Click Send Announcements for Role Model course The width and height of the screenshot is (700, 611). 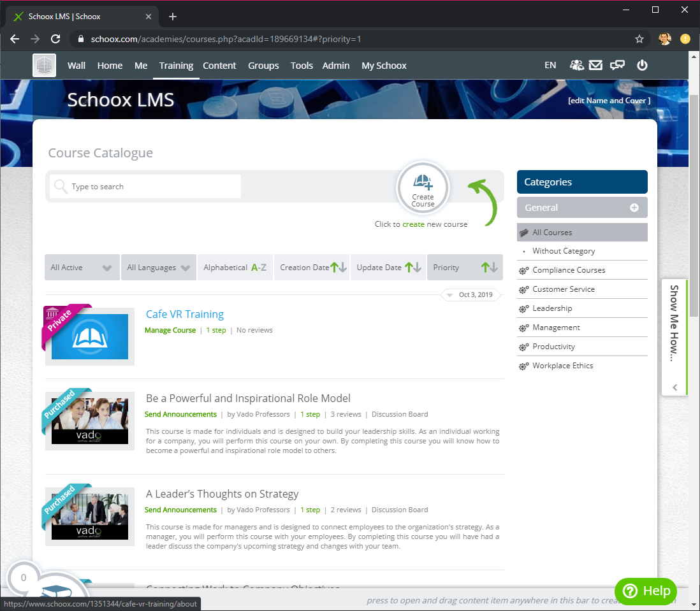coord(180,414)
